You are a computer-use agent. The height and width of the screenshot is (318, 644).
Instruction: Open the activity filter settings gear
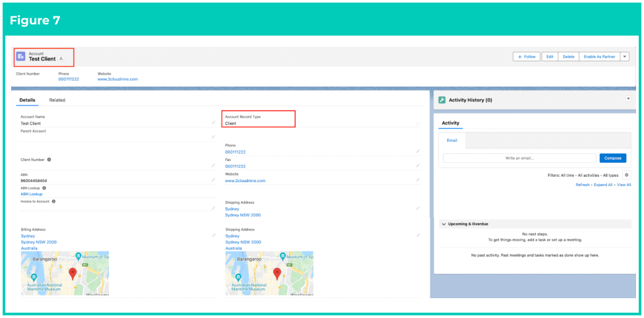point(626,175)
